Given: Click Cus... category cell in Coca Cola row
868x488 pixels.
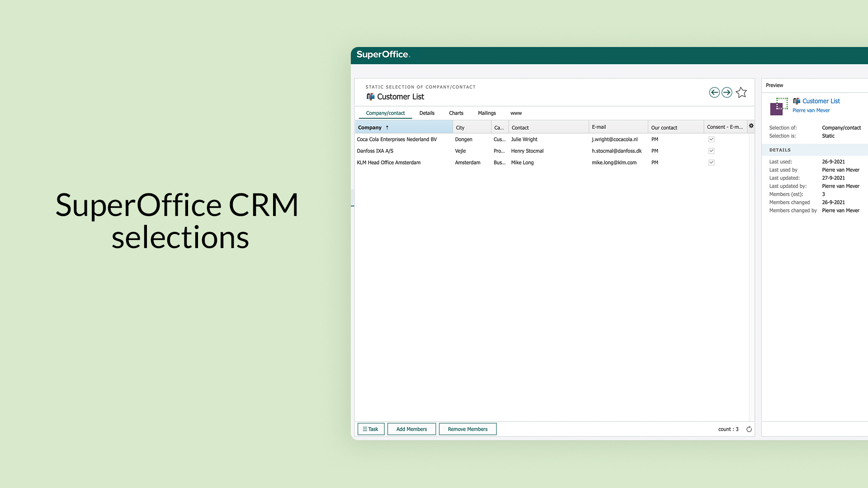Looking at the screenshot, I should (500, 140).
